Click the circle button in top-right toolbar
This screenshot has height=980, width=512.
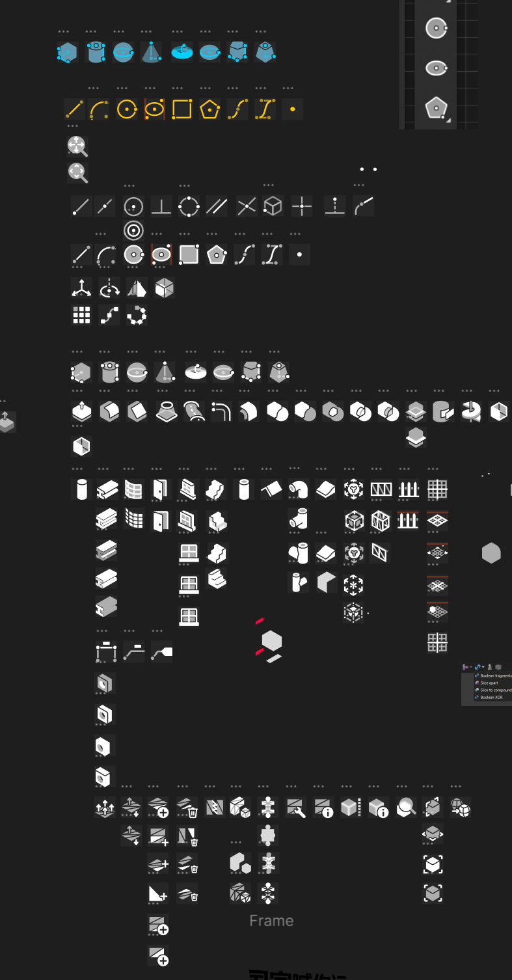435,28
